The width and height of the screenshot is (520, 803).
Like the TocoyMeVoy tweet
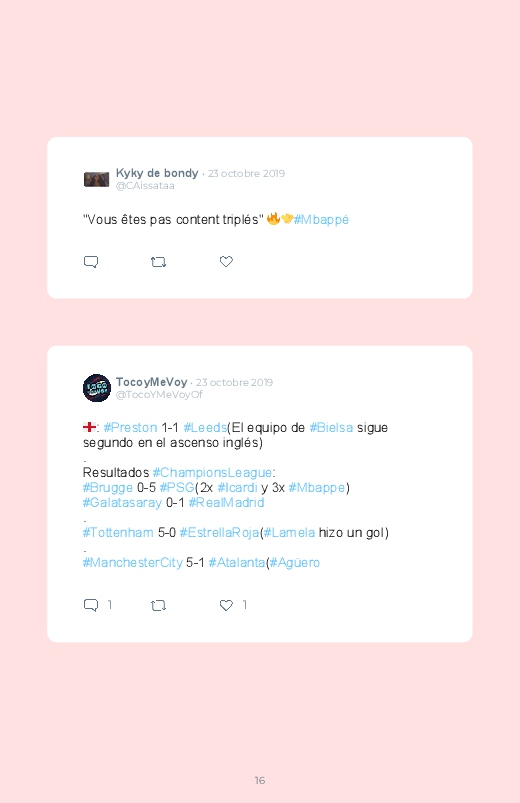[226, 605]
